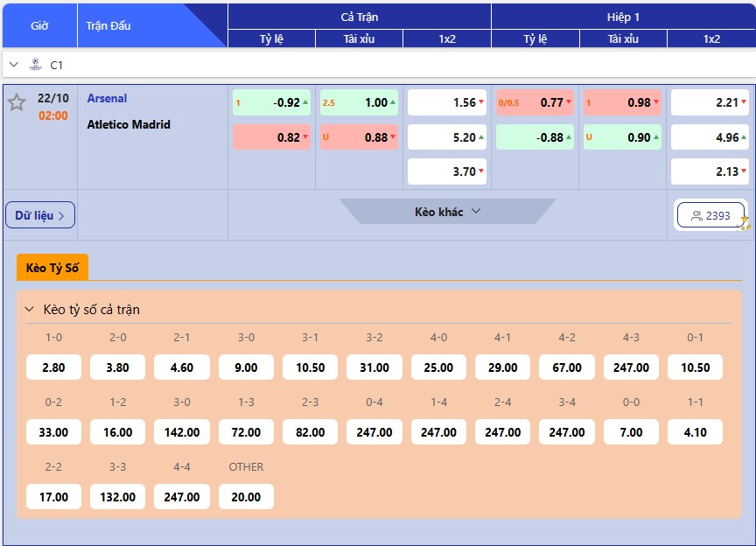Star the Arsenal vs Atletico Madrid match
Viewport: 756px width, 546px height.
[17, 102]
